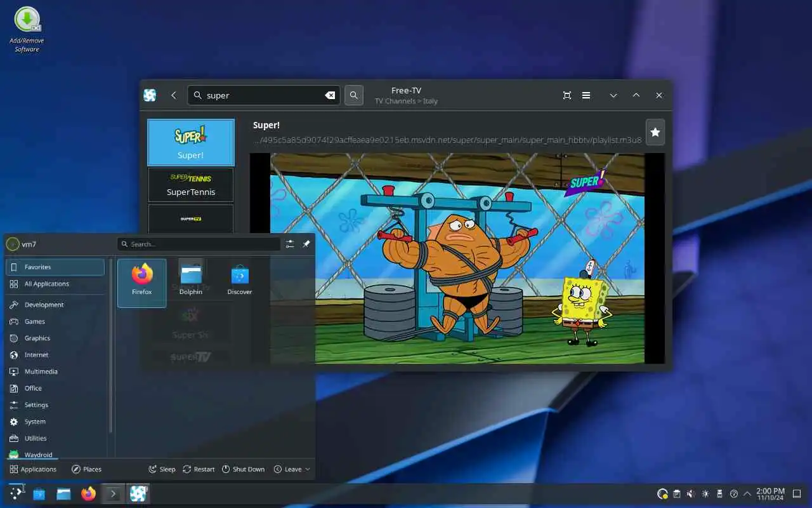Toggle fullscreen in Free-TV header

click(567, 95)
